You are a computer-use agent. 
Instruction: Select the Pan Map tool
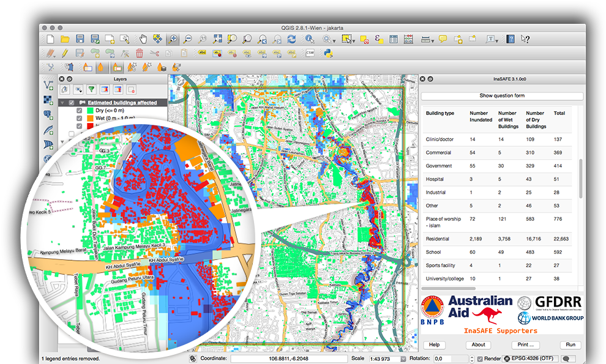coord(143,40)
